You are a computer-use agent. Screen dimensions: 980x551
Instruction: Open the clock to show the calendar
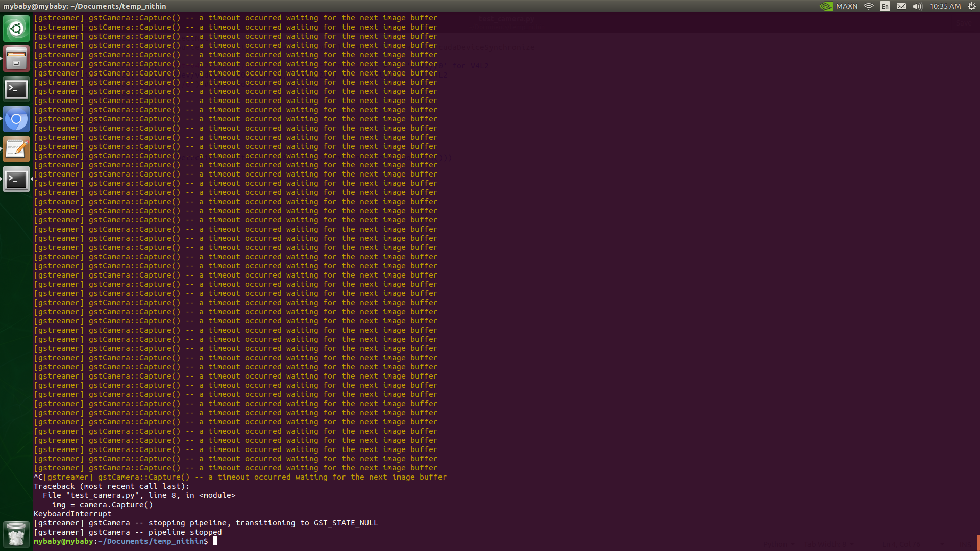(945, 6)
